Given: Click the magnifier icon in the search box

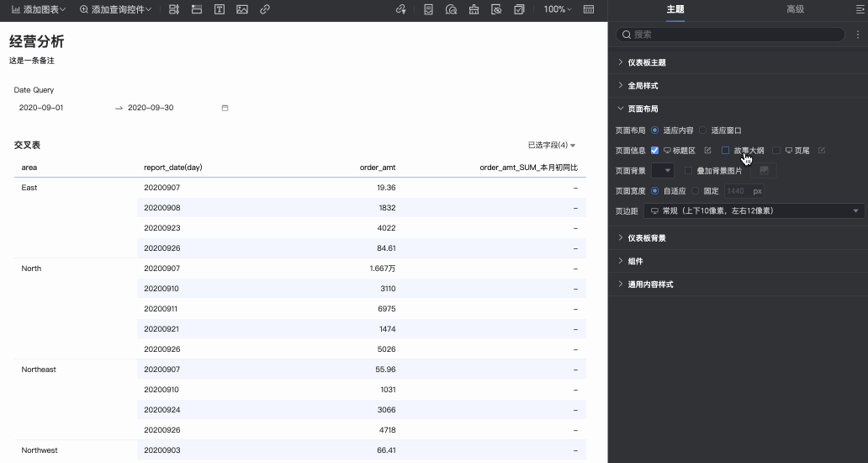Looking at the screenshot, I should click(x=626, y=35).
